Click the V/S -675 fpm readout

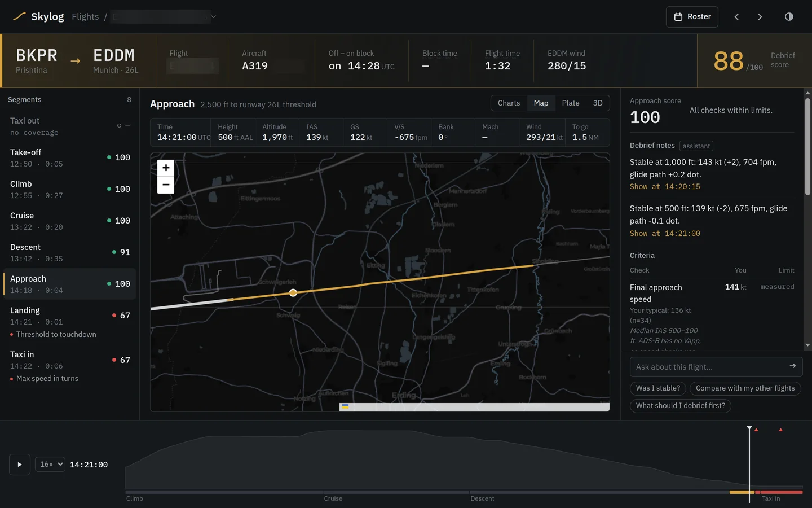coord(409,133)
